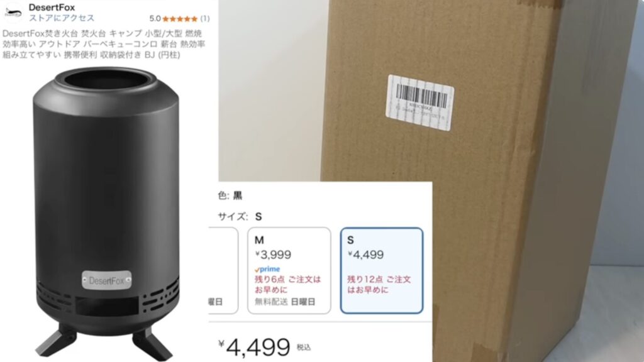Viewport: 644px width, 362px height.
Task: Click the 無料配送 日曜日 delivery text
Action: (285, 302)
